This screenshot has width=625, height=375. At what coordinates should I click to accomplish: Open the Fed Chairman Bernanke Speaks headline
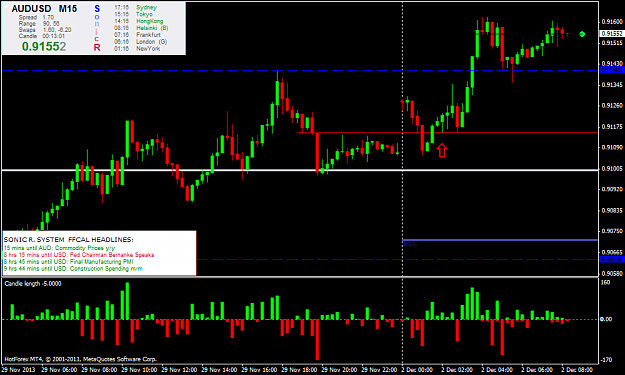click(79, 255)
